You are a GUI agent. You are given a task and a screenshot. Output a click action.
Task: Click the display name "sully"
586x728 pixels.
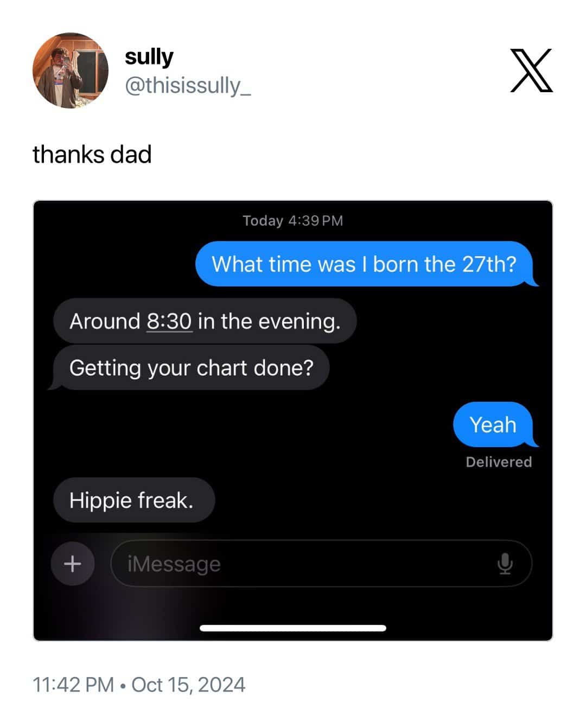click(x=149, y=56)
